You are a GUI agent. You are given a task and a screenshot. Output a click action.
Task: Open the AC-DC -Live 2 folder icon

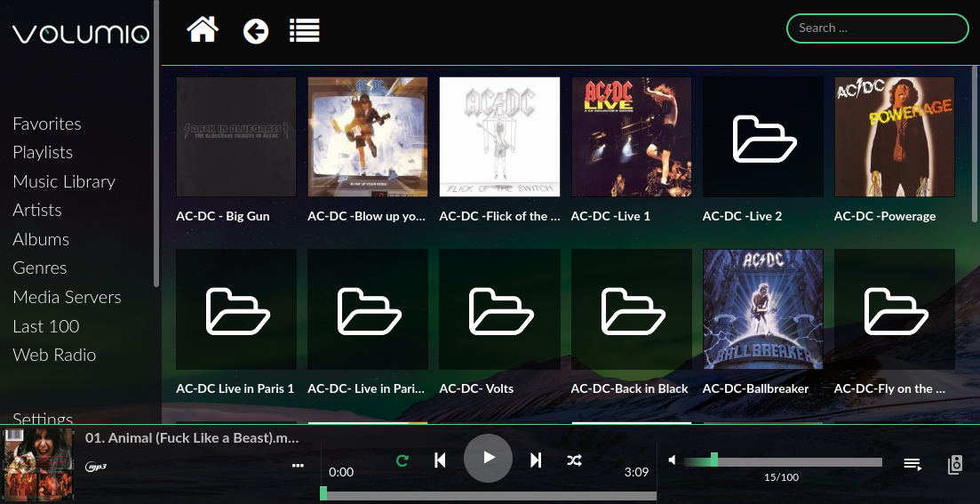pyautogui.click(x=763, y=137)
